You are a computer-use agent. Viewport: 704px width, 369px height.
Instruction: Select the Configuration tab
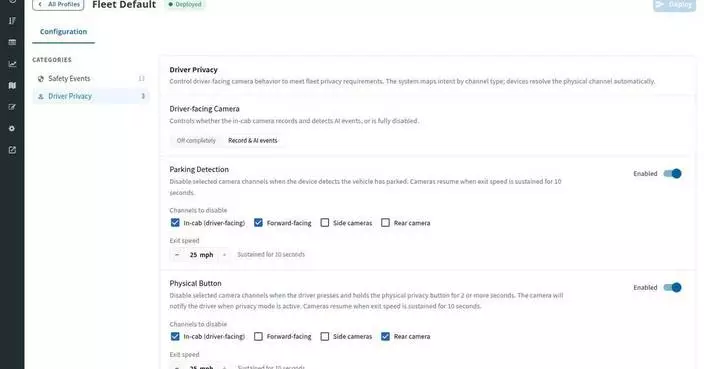63,32
